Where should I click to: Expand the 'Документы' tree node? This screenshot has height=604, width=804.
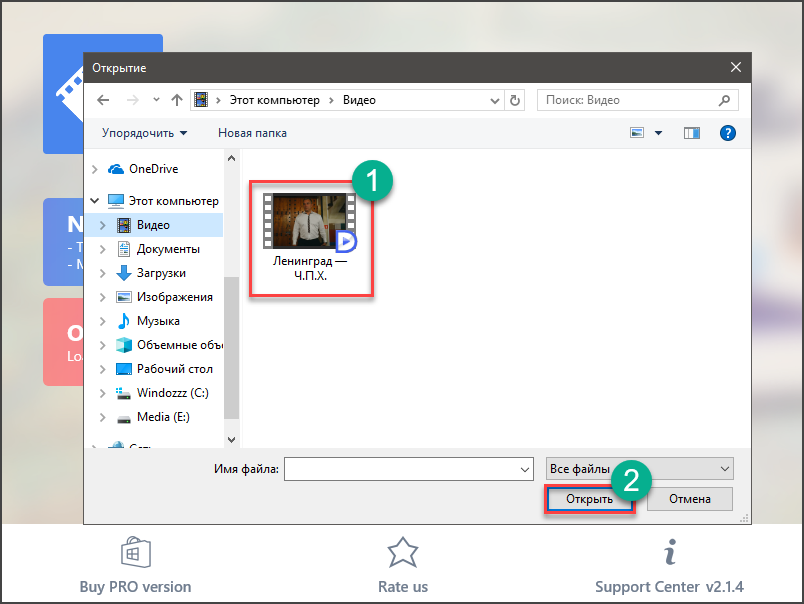(x=103, y=249)
